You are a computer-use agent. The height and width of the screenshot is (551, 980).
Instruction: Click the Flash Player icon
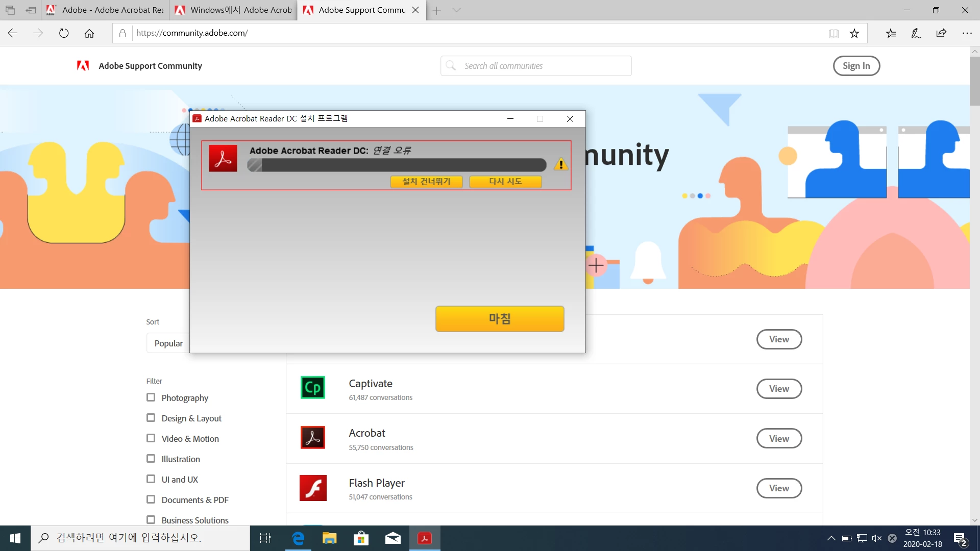point(313,488)
